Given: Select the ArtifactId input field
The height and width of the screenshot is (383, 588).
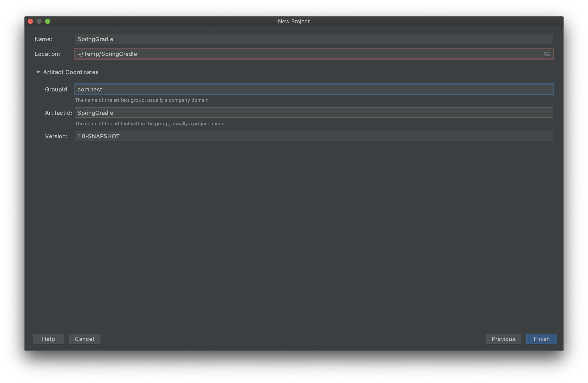Looking at the screenshot, I should click(x=314, y=113).
